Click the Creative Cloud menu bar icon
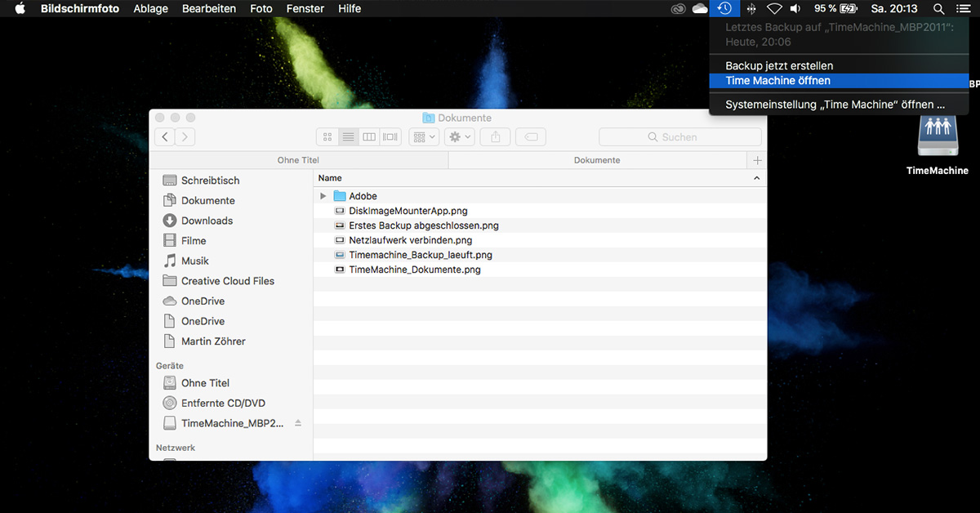Screen dimensions: 980x513 678,9
